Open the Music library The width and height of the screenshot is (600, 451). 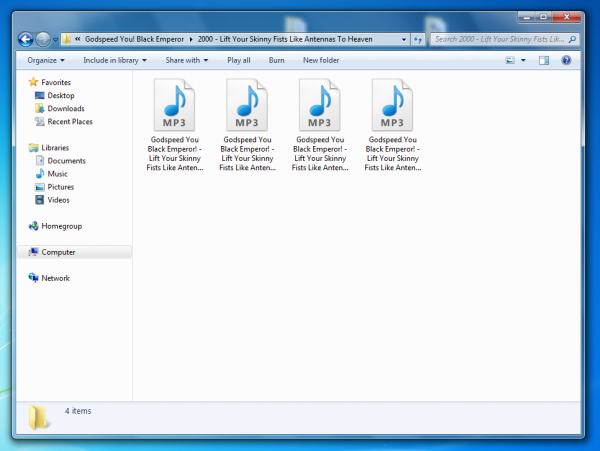[x=57, y=174]
